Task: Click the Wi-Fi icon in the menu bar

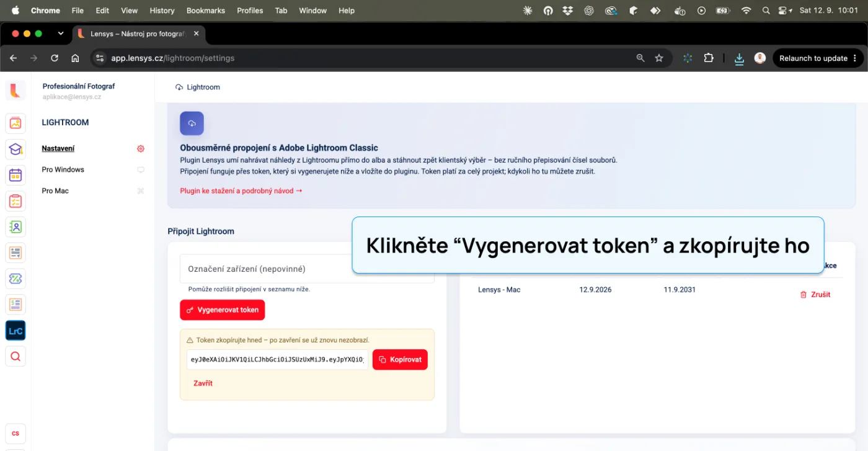Action: 746,11
